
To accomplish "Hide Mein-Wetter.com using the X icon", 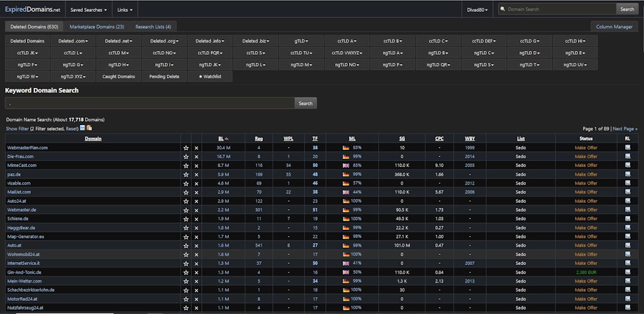I will 196,281.
